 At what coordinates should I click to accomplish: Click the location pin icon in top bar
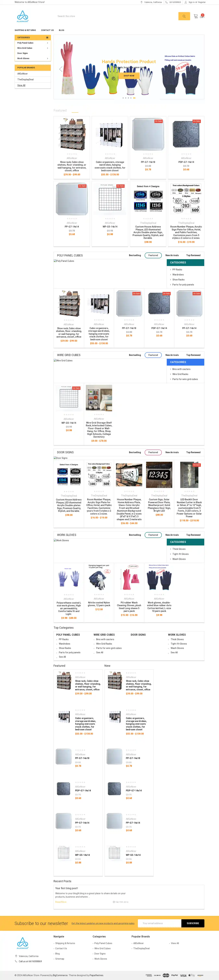click(142, 2)
